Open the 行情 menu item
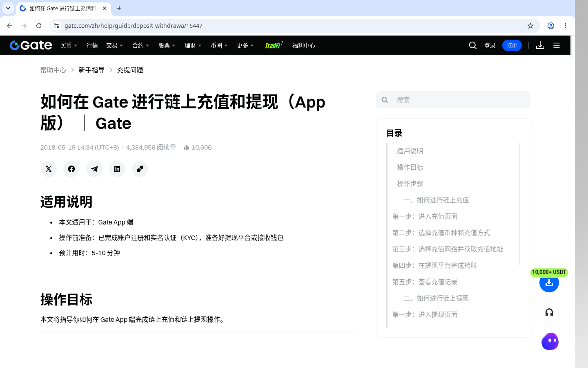 point(92,45)
